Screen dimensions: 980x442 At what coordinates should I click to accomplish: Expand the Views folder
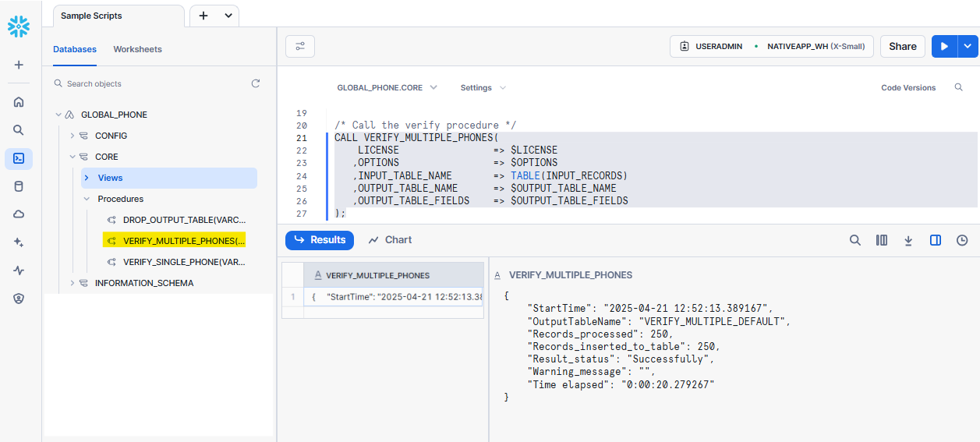point(87,178)
